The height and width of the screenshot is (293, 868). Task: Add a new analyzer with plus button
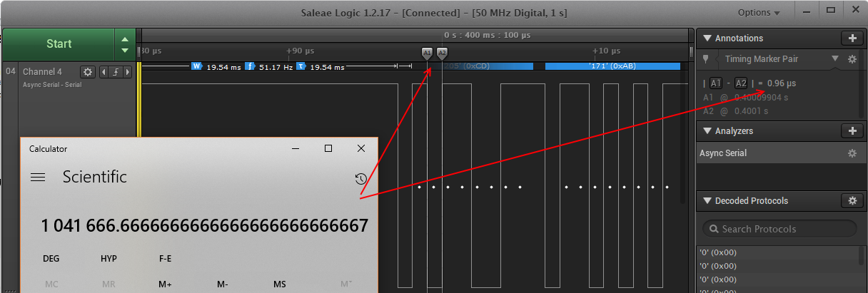pyautogui.click(x=852, y=130)
